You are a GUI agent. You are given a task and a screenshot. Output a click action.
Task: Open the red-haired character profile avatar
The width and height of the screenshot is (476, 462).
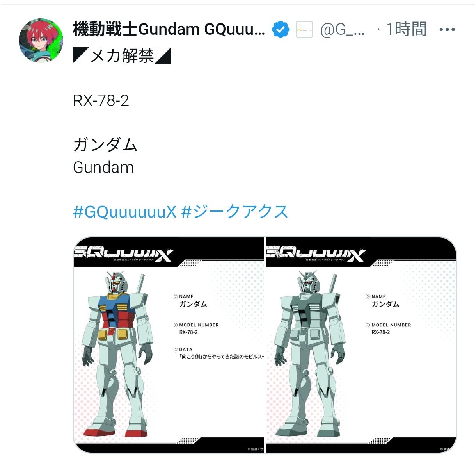41,40
